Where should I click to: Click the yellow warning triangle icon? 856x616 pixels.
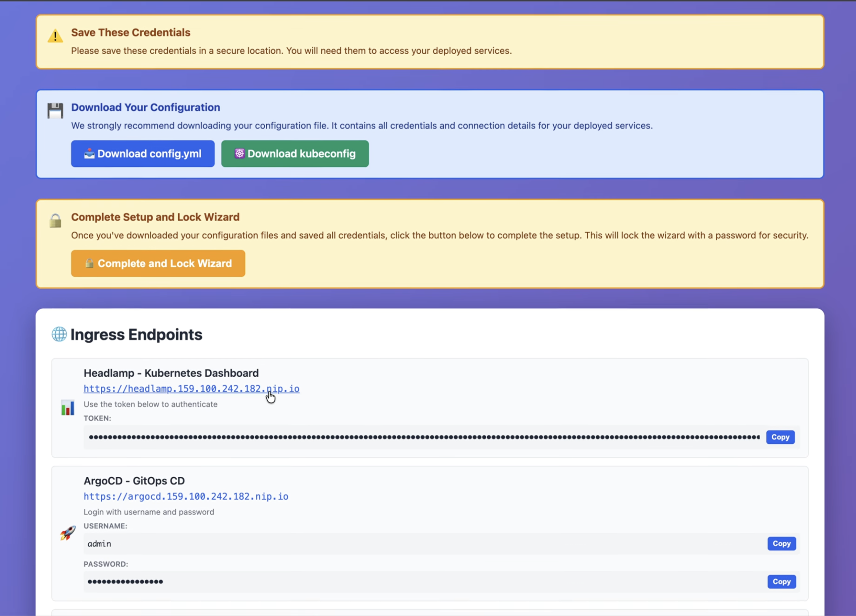tap(55, 36)
